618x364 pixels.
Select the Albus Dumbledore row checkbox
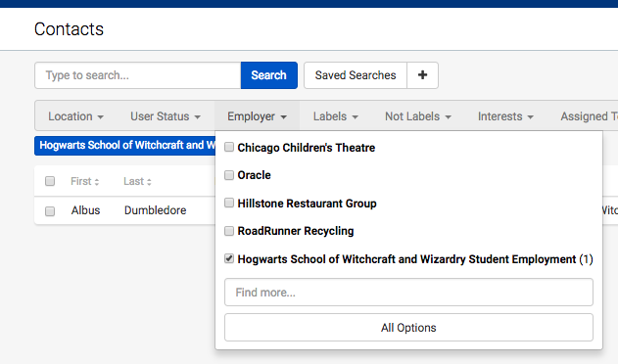tap(50, 211)
